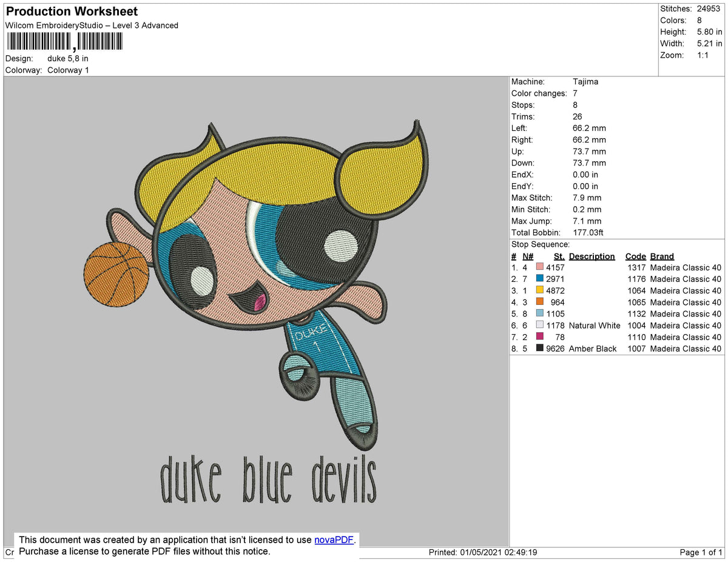Click the 'Page 1 of 1' footer text

tap(701, 552)
